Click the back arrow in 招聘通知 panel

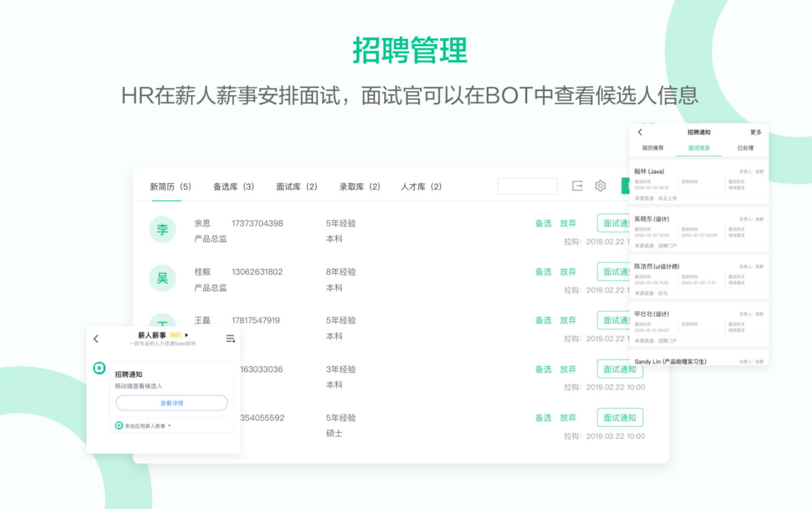coord(640,132)
